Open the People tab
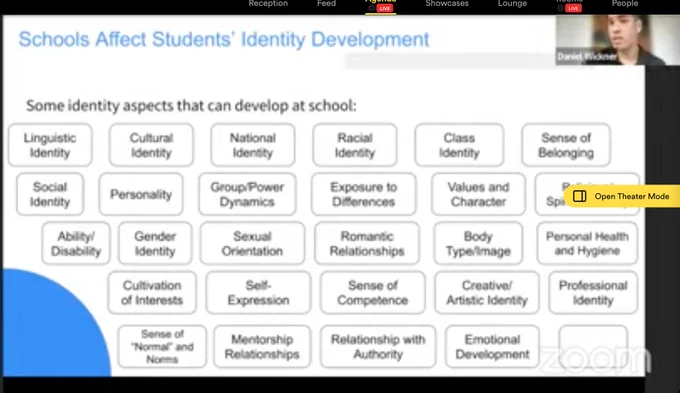 click(625, 4)
